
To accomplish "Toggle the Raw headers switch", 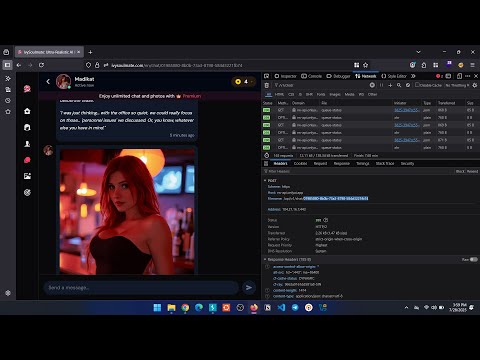I will tap(473, 259).
